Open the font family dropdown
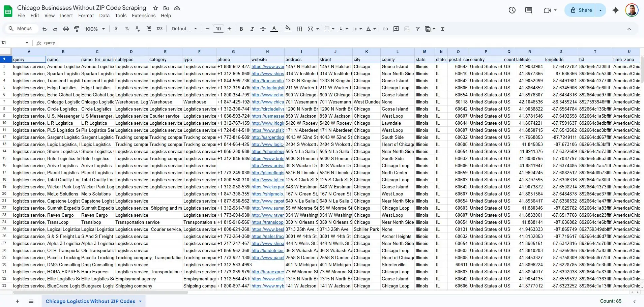 pyautogui.click(x=184, y=29)
